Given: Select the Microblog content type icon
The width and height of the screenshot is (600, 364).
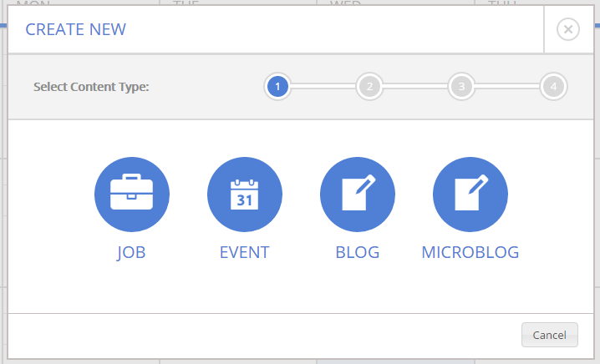Looking at the screenshot, I should (x=470, y=195).
